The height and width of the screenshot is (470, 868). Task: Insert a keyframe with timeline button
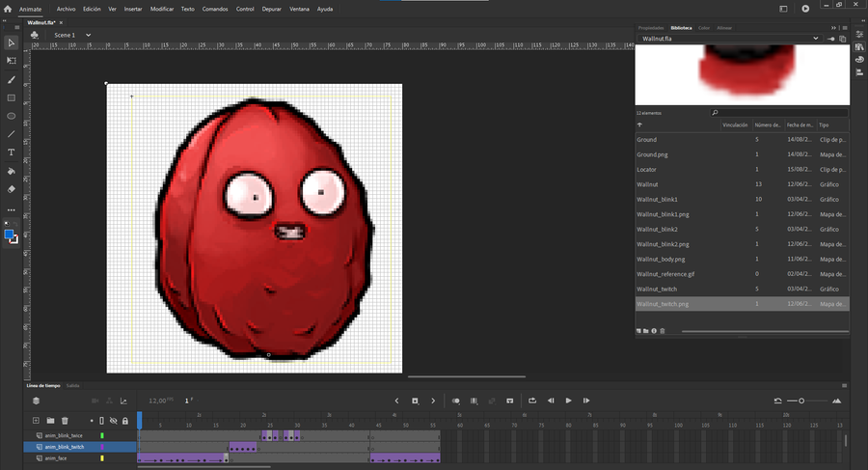pyautogui.click(x=415, y=401)
